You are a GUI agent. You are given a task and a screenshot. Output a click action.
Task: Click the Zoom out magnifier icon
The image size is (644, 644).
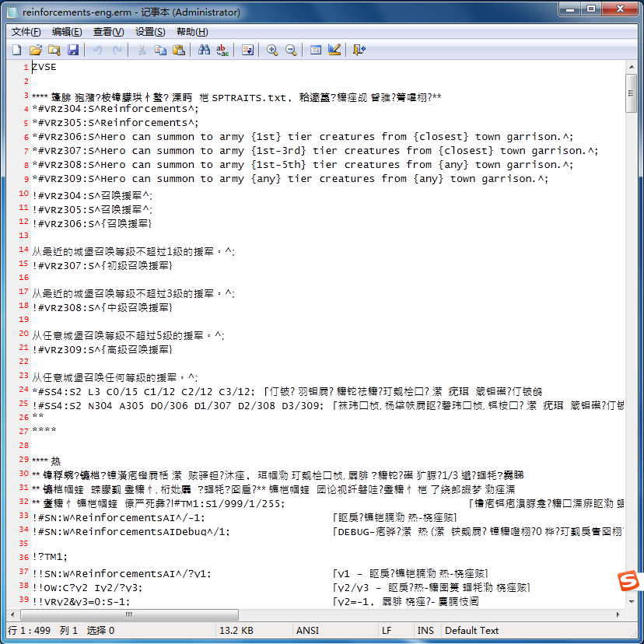291,50
